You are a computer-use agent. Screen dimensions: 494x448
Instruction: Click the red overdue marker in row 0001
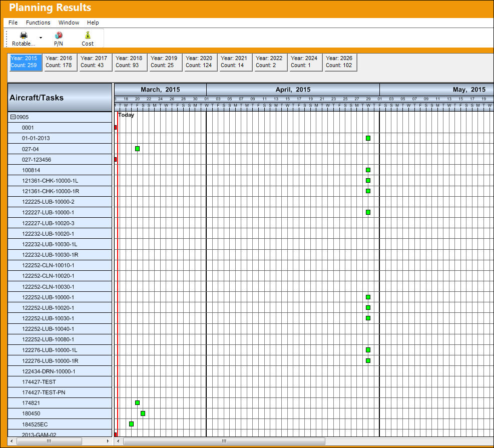(x=115, y=127)
